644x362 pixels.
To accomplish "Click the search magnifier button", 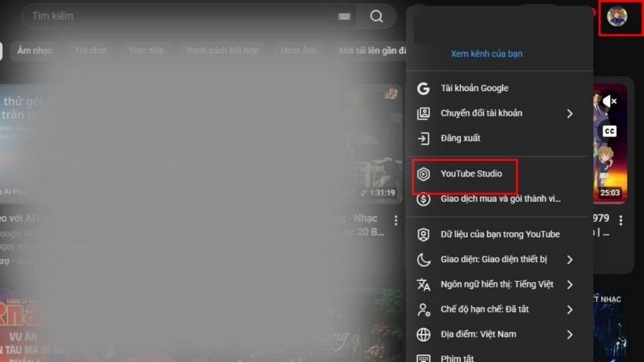I will coord(376,16).
